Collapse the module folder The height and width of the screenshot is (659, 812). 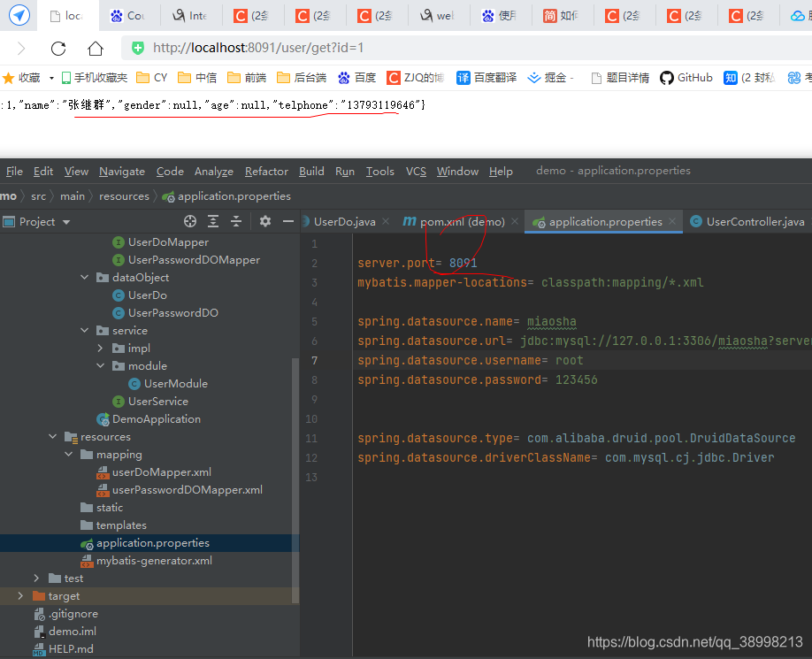point(101,365)
